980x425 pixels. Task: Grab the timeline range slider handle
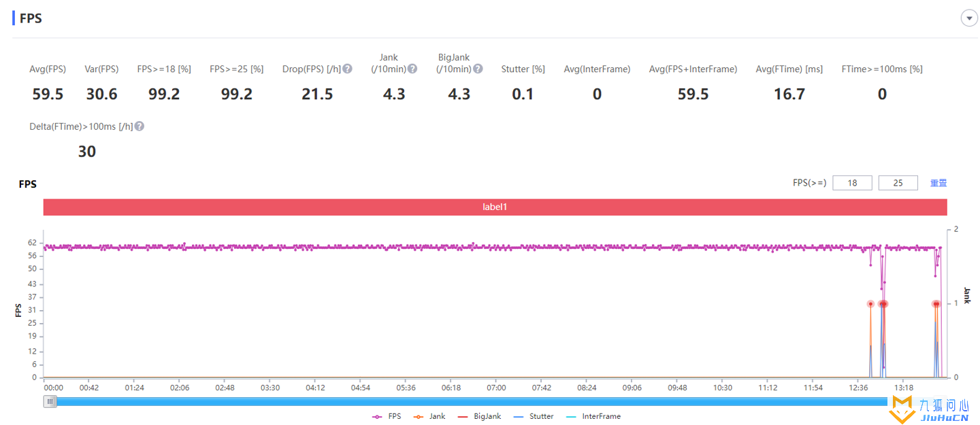coord(50,401)
